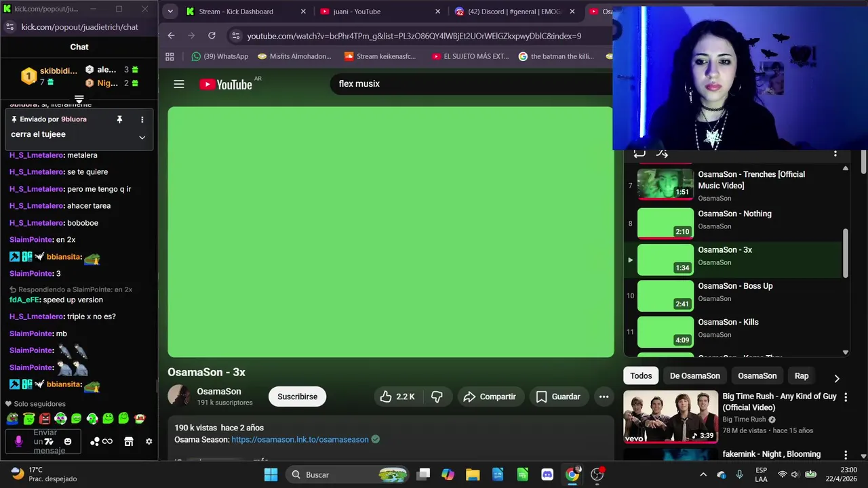The width and height of the screenshot is (868, 488).
Task: Open the OsamaSon channel avatar
Action: 179,396
